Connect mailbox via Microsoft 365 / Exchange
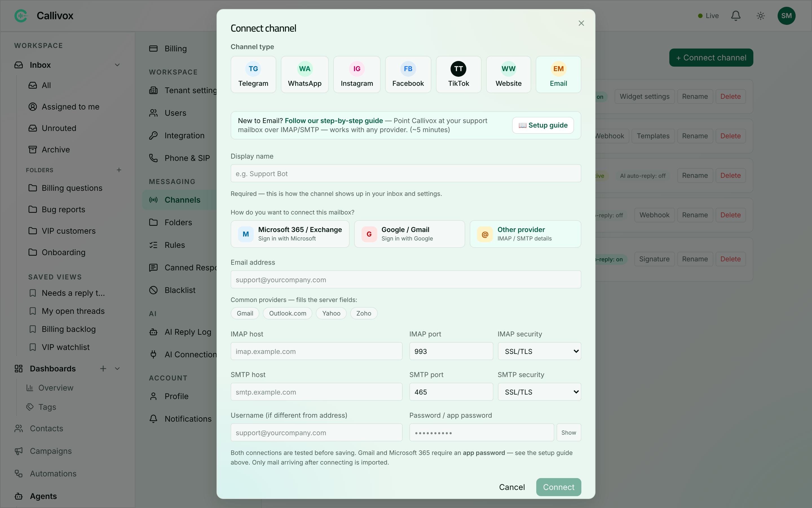 click(x=290, y=234)
